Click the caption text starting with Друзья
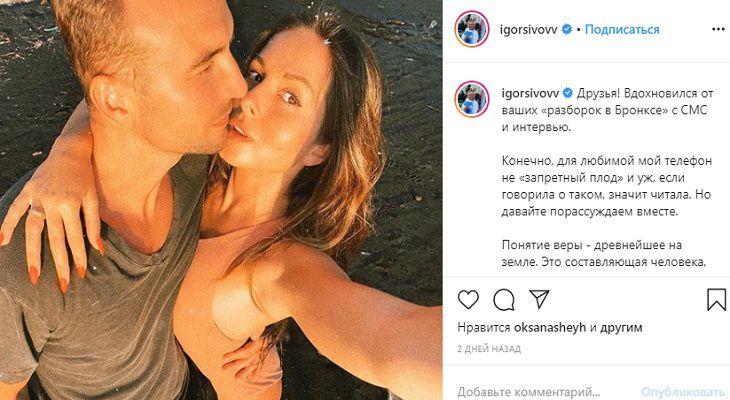This screenshot has width=730, height=400. 607,110
